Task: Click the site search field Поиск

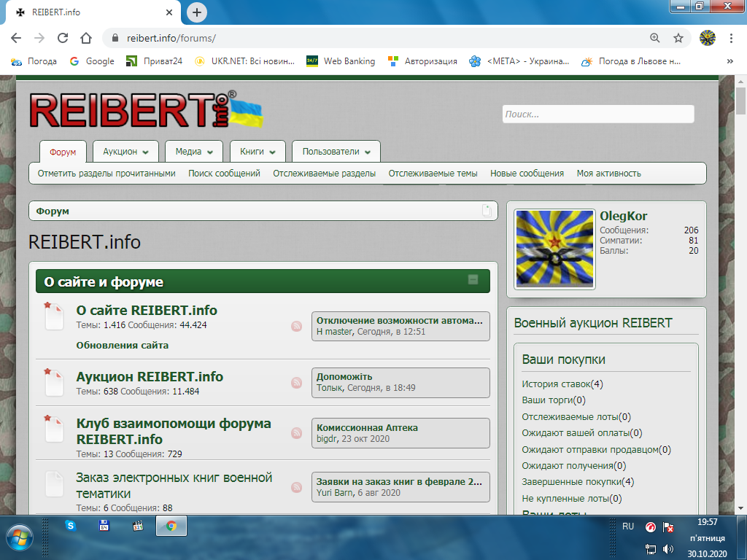Action: click(x=598, y=114)
